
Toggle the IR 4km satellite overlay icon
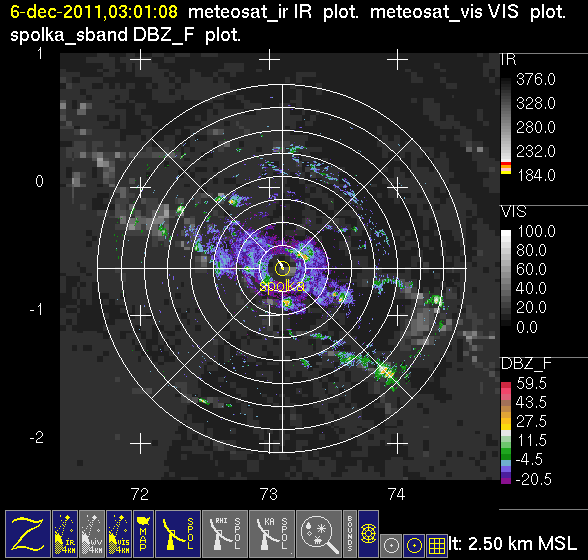coord(65,533)
